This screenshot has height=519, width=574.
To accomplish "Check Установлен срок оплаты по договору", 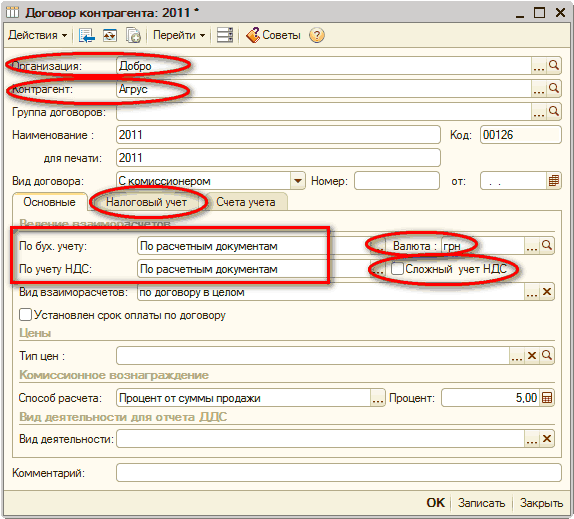I will [25, 314].
